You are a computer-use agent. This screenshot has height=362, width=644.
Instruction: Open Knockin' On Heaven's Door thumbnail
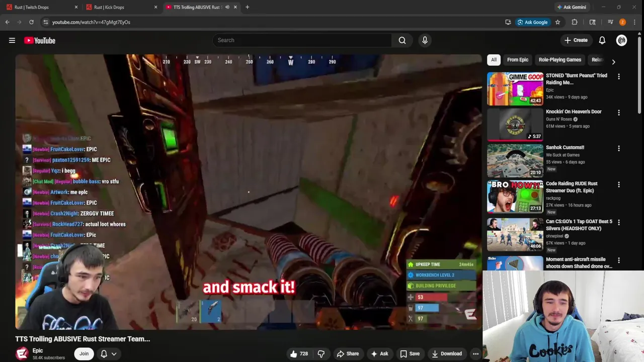tap(515, 125)
